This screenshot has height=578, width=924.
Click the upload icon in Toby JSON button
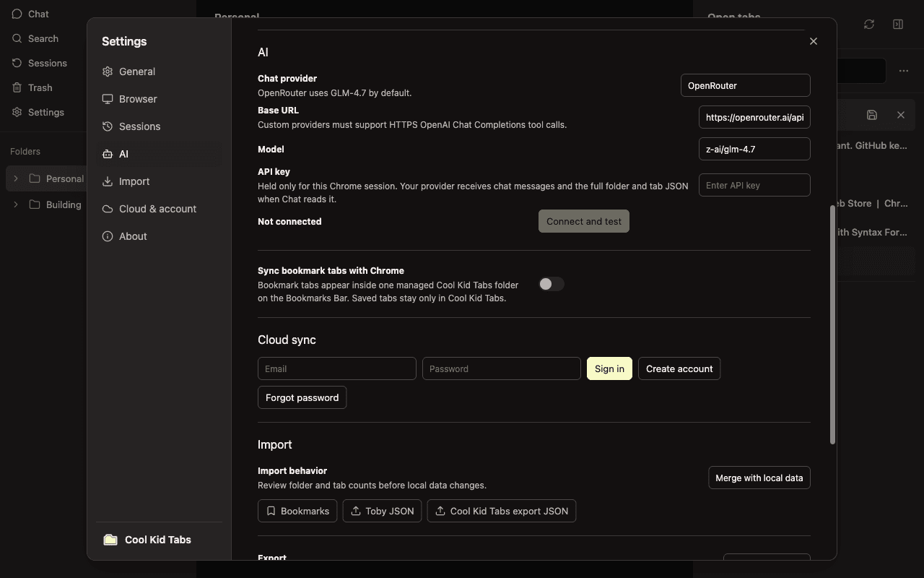pyautogui.click(x=356, y=511)
